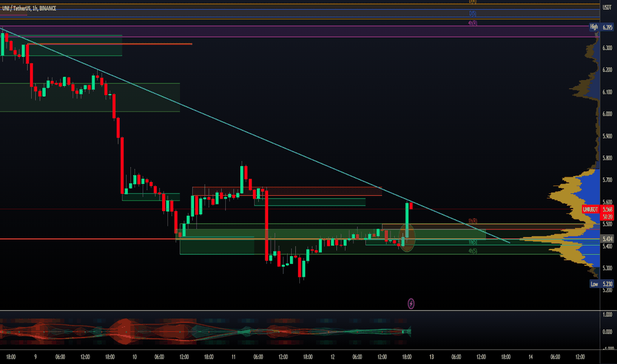Click the 5.300 price axis tick
Viewport: 617px width, 364px height.
coord(607,268)
